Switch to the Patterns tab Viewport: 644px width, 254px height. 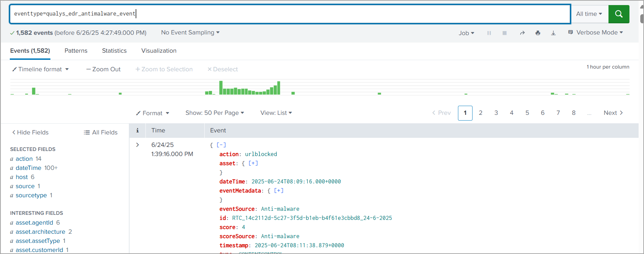click(76, 51)
